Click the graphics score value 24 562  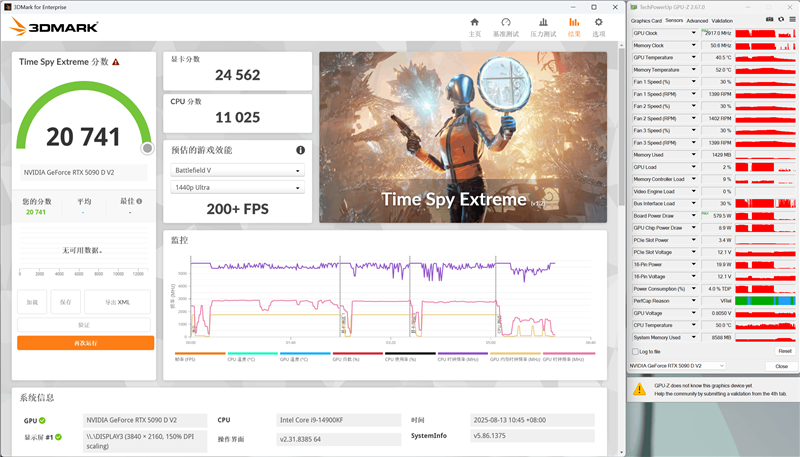237,75
